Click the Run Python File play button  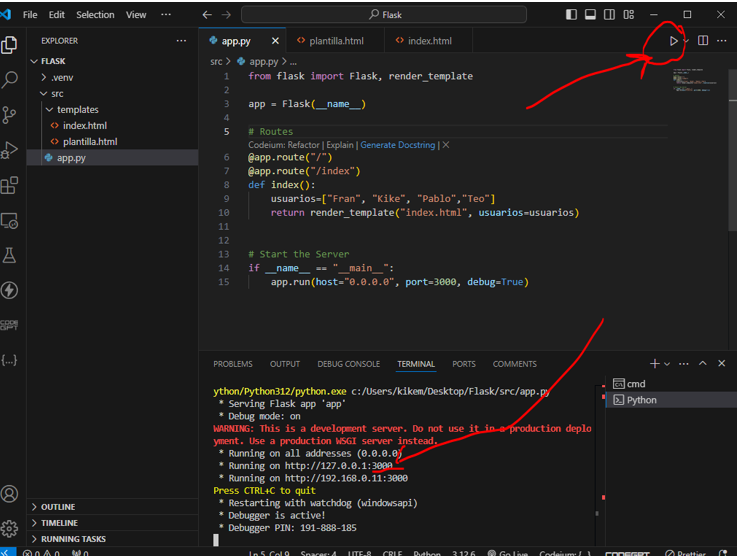tap(674, 41)
